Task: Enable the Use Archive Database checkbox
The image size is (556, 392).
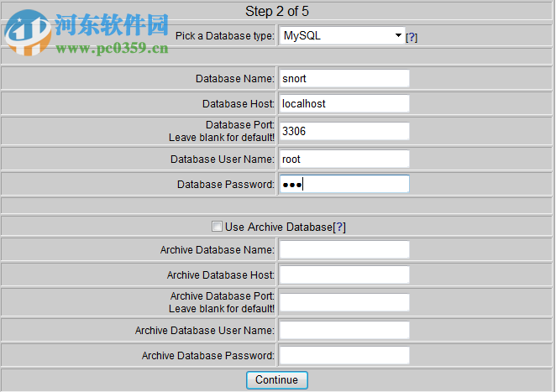Action: coord(218,227)
